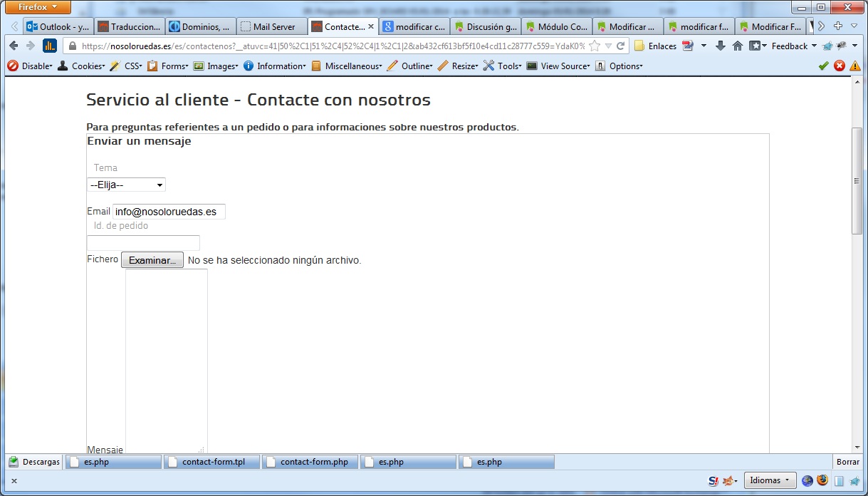Click the Email input field

point(169,212)
